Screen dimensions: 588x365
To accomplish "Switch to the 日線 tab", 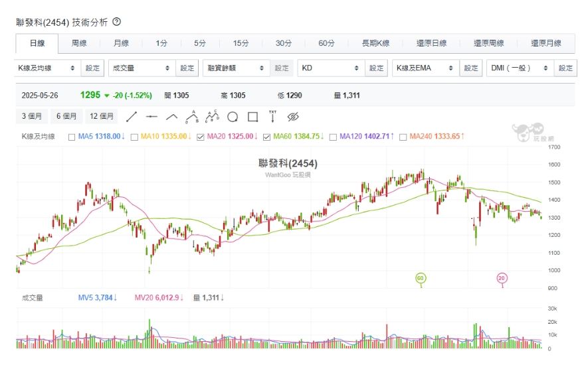I will coord(37,43).
